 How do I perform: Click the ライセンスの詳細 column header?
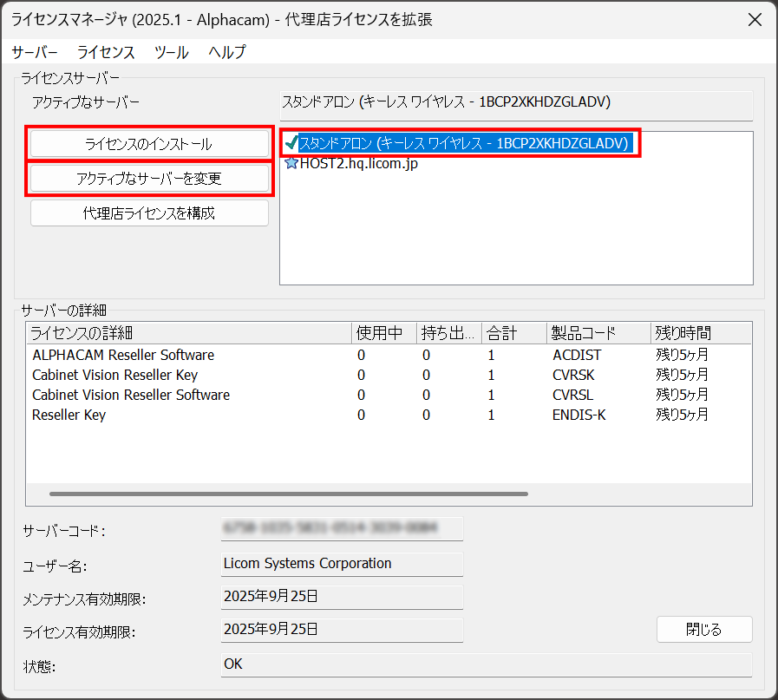click(x=189, y=333)
